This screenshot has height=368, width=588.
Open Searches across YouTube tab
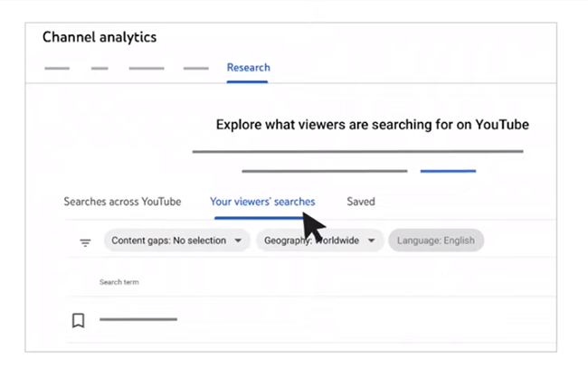[x=122, y=202]
